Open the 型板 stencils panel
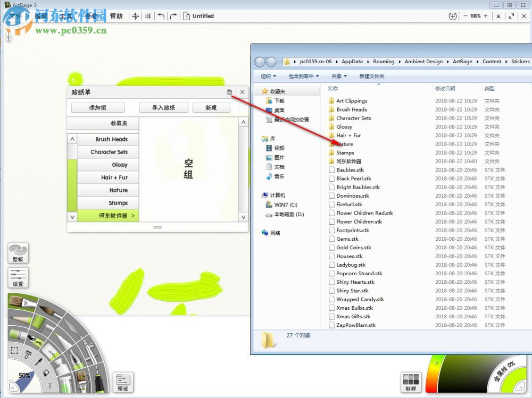 click(18, 253)
